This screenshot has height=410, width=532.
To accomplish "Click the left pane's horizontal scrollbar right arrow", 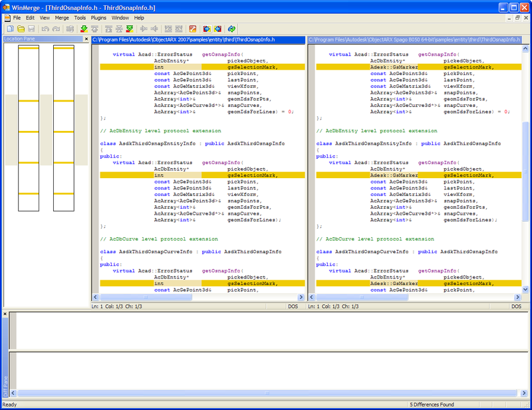I will click(301, 298).
